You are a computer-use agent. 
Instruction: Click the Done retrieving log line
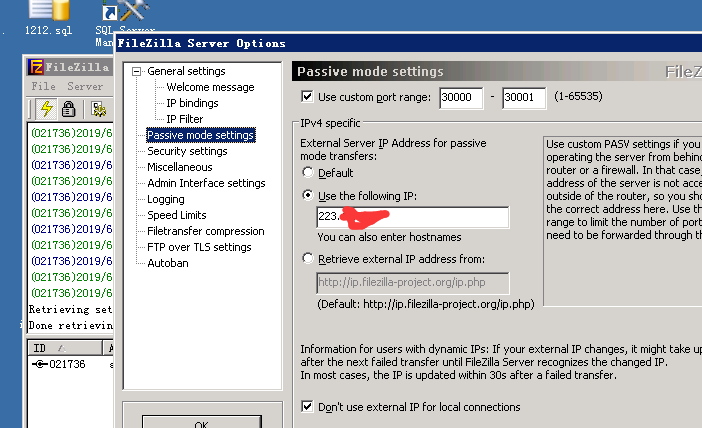coord(70,325)
